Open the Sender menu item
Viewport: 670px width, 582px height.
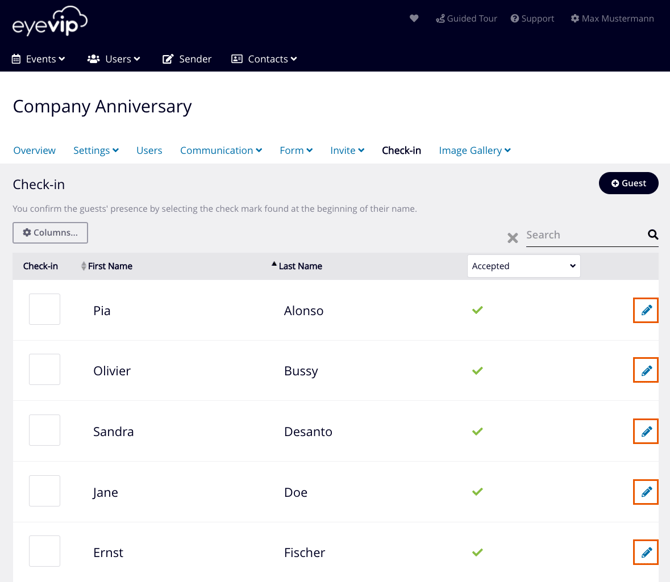click(187, 59)
